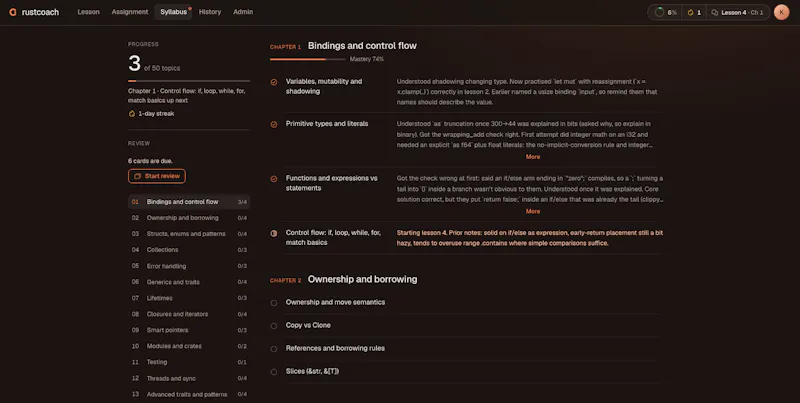Click the Start review button
This screenshot has height=403, width=800.
click(157, 176)
